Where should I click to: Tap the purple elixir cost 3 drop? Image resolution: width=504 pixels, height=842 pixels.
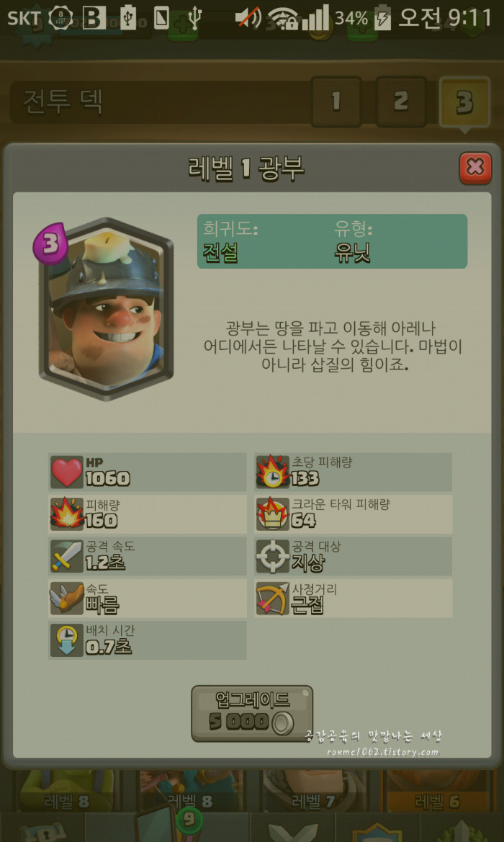pos(50,243)
